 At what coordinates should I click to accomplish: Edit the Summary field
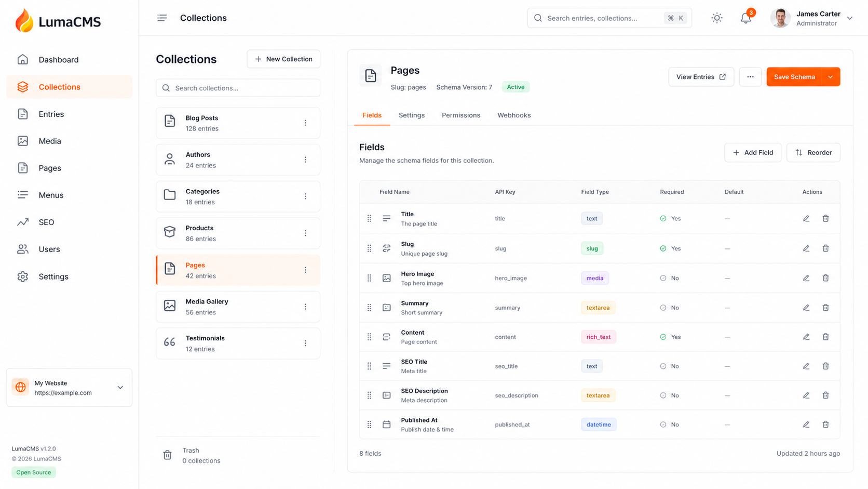click(806, 308)
